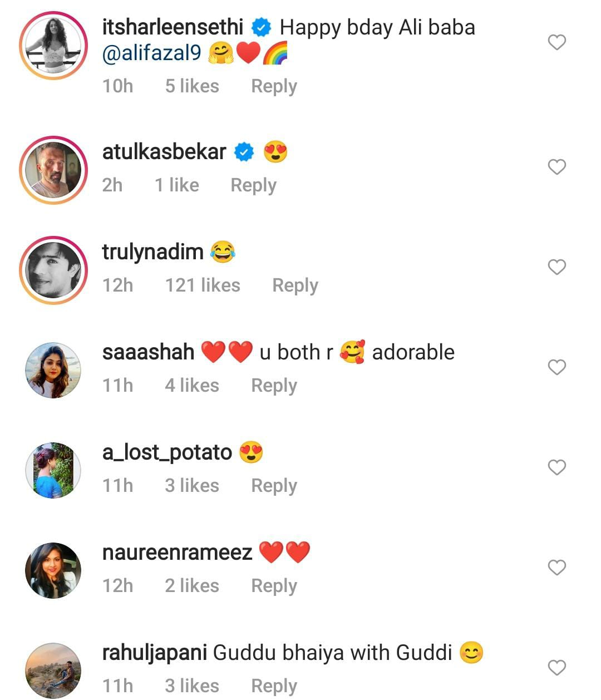Open the @alifazal9 mention link
The height and width of the screenshot is (700, 601).
coord(152,53)
